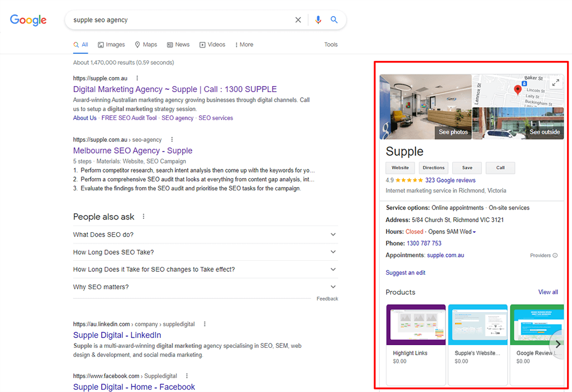The width and height of the screenshot is (572, 392).
Task: Open the Google Review product card
Action: point(537,345)
